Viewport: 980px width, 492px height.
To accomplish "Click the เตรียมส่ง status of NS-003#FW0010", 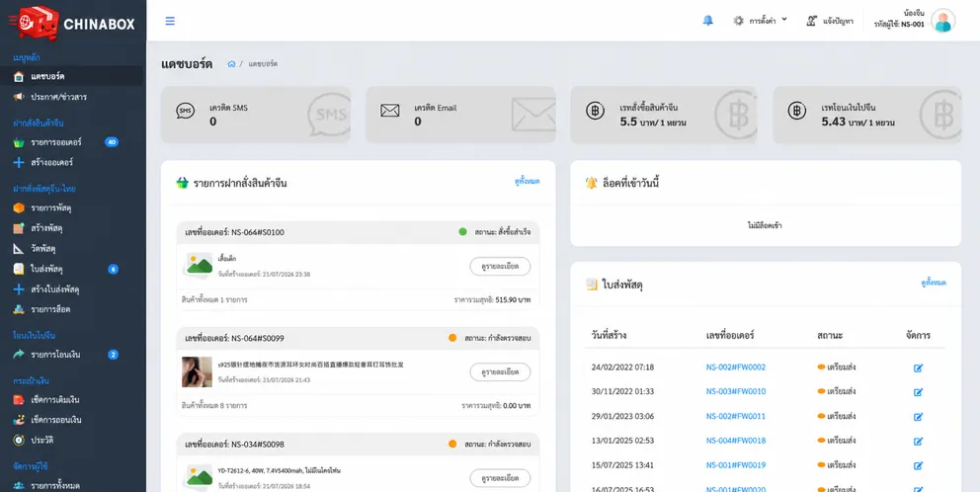I will point(836,391).
